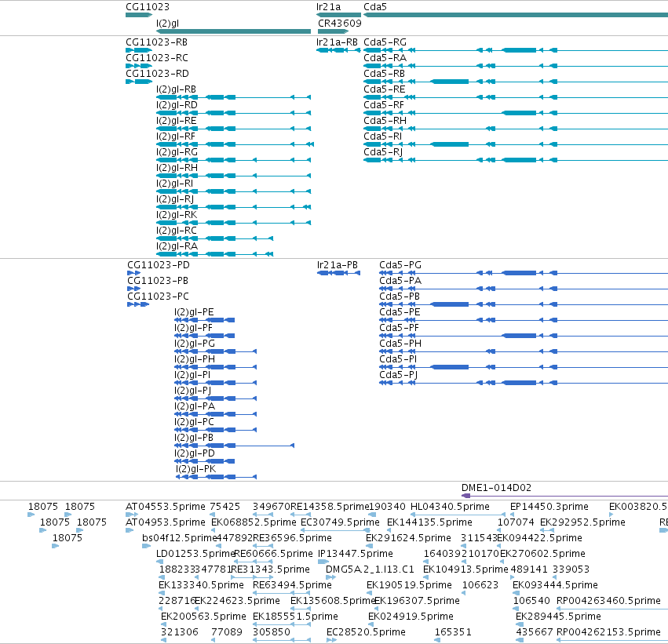This screenshot has width=668, height=644.
Task: Click the Ir21a-RB transcript
Action: coord(338,50)
